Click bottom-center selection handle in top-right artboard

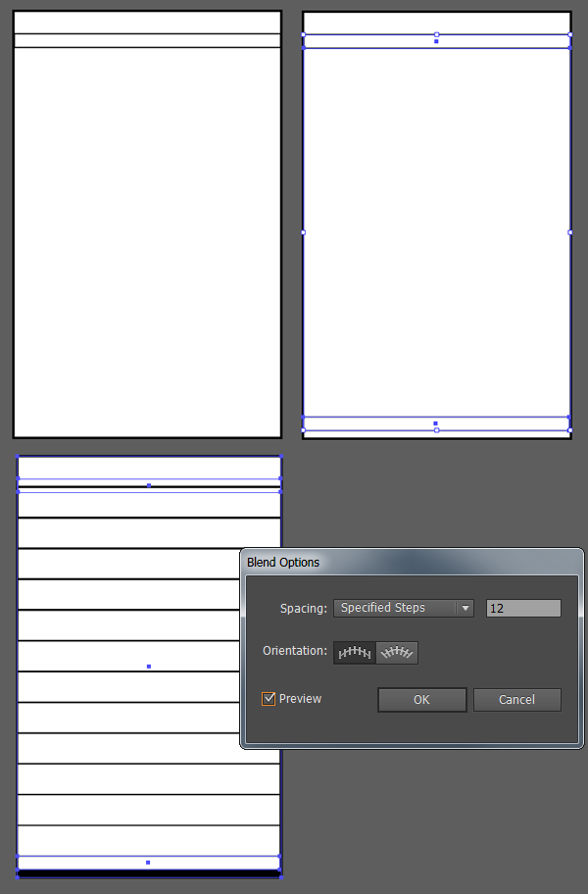tap(436, 430)
